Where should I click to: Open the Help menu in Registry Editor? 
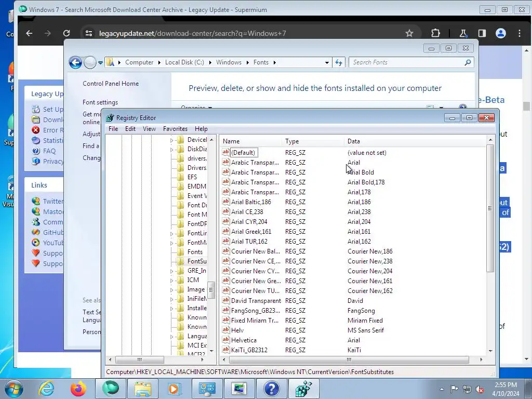tap(201, 129)
